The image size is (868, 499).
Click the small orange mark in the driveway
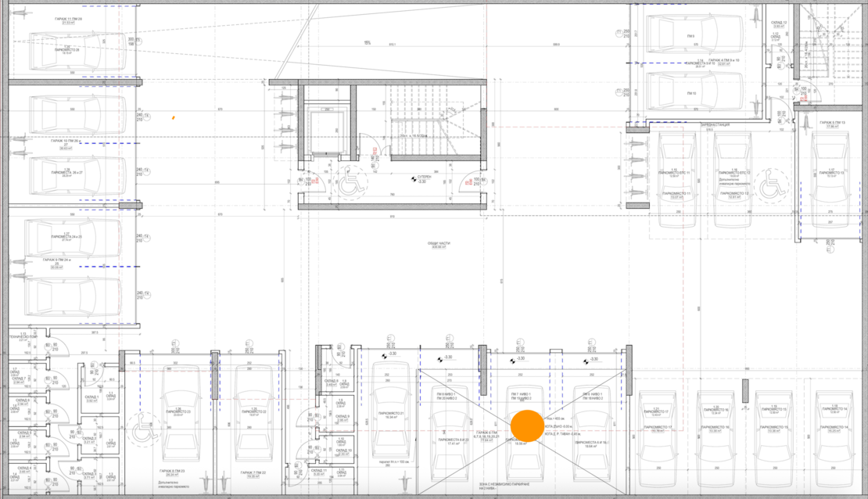pyautogui.click(x=173, y=118)
